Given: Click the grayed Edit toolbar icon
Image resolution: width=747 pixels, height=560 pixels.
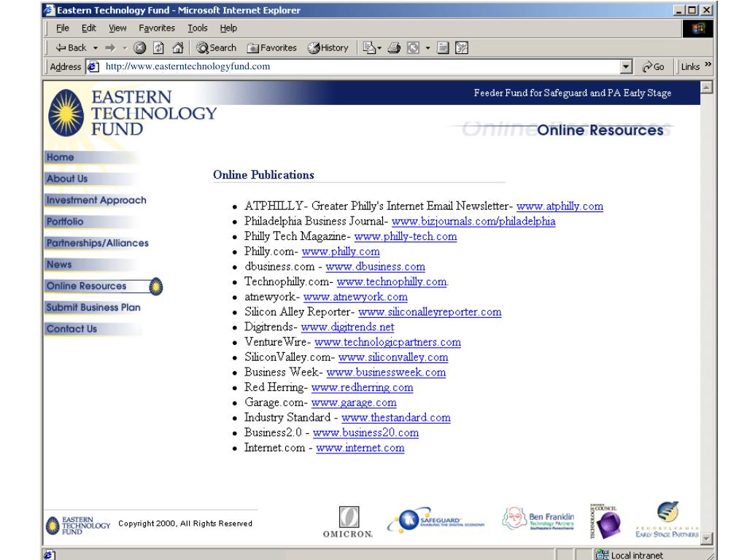Looking at the screenshot, I should (x=413, y=47).
